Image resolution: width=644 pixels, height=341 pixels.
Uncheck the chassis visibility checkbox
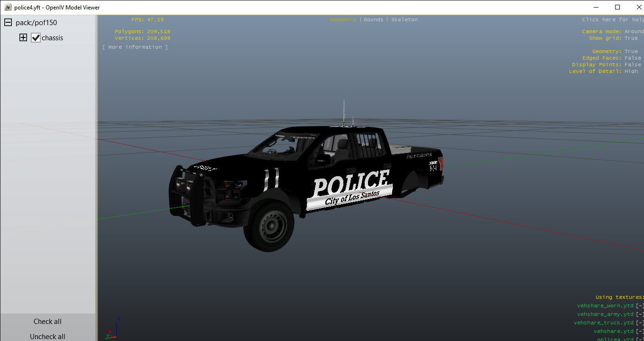[36, 38]
